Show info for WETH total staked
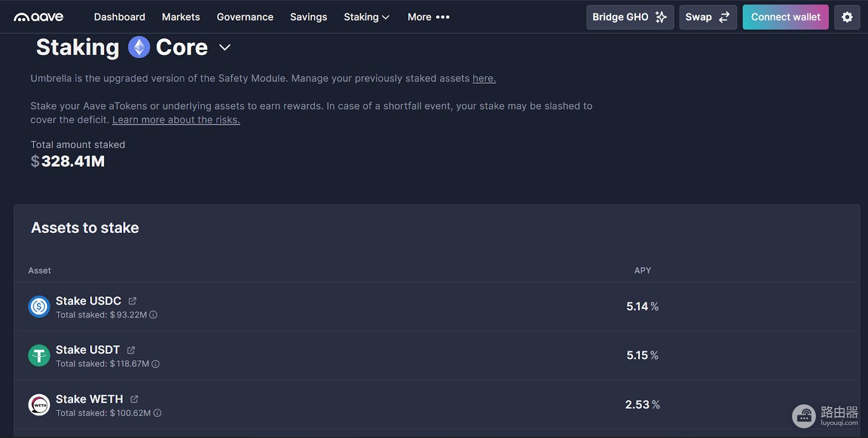 [x=157, y=413]
